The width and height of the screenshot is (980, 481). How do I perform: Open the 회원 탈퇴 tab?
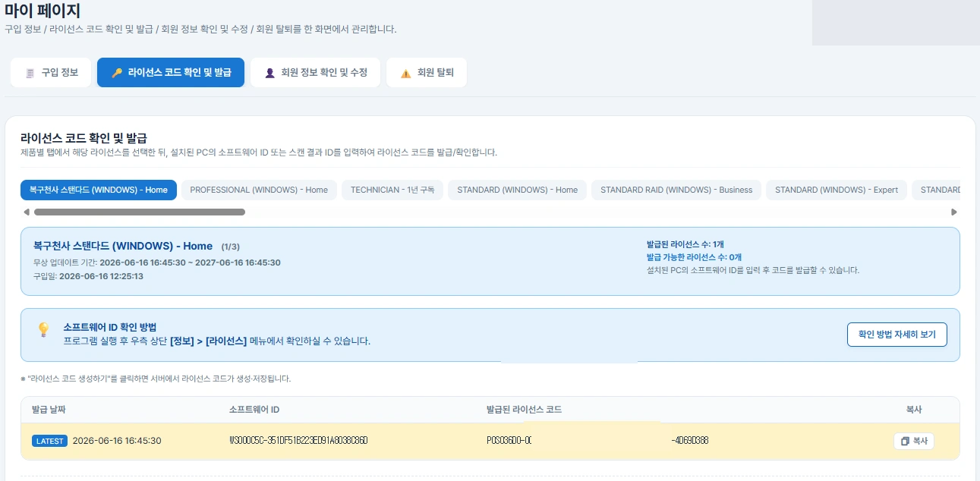point(426,73)
